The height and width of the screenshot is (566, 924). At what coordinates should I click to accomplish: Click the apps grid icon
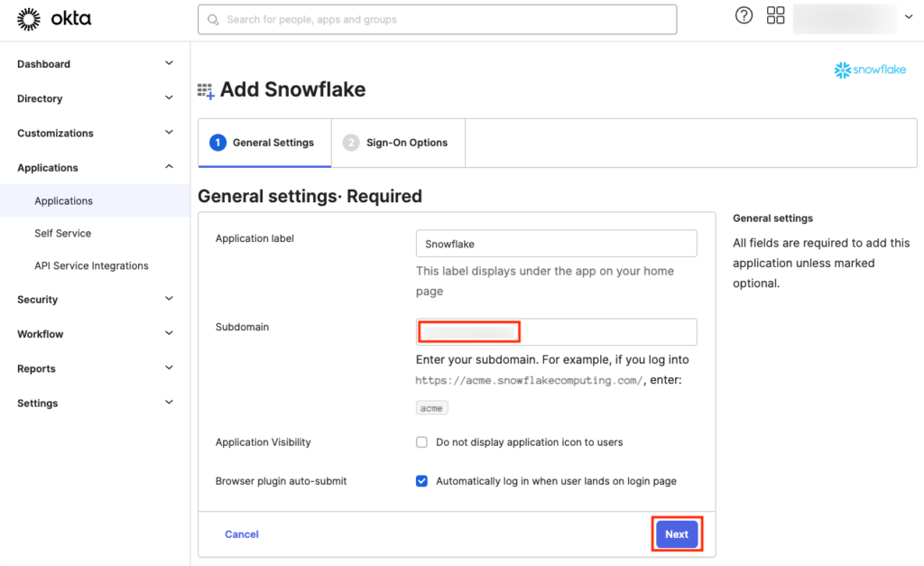click(775, 15)
